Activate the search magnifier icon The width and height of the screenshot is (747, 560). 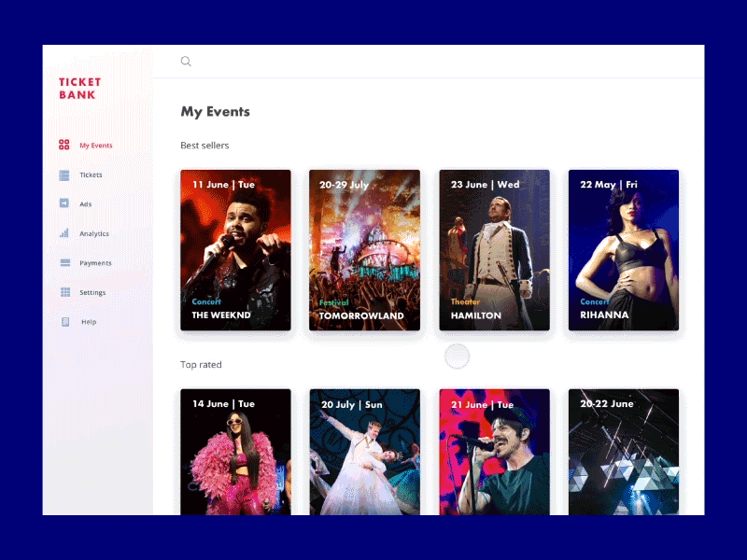click(x=186, y=61)
